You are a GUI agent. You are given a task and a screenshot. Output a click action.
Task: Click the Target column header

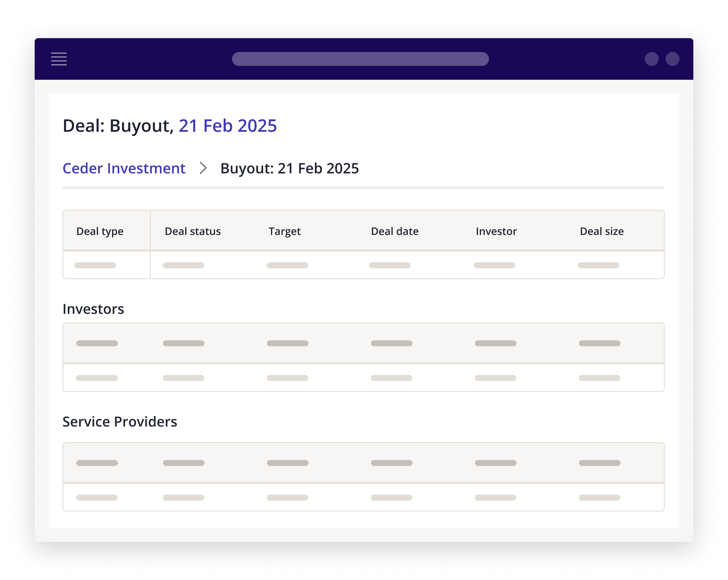tap(284, 231)
